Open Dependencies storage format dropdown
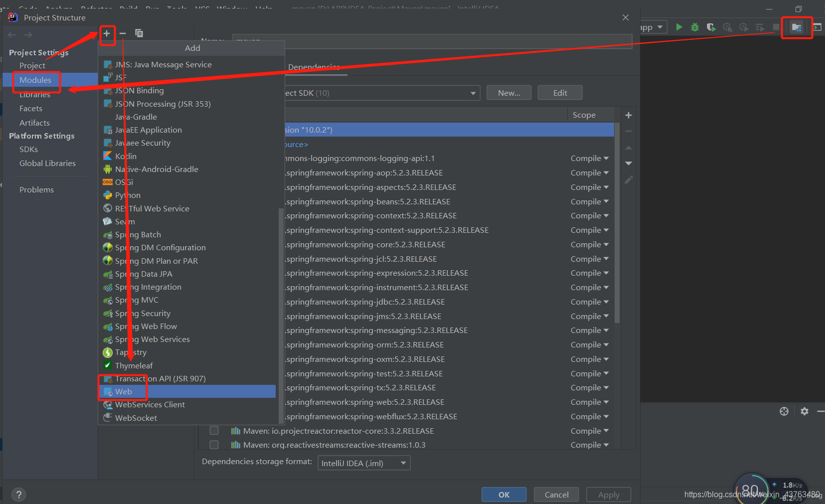 click(364, 463)
